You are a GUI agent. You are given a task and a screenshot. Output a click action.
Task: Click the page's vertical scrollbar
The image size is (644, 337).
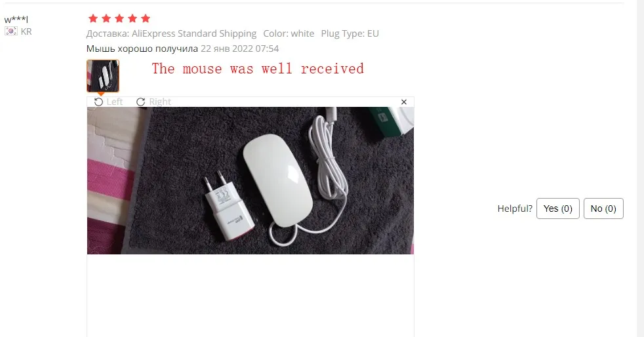[640, 168]
